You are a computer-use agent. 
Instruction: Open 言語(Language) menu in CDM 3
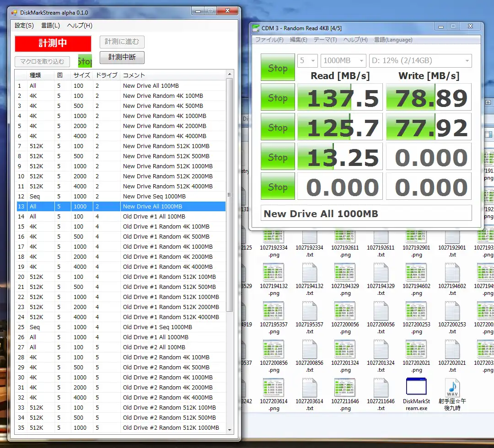tap(393, 40)
